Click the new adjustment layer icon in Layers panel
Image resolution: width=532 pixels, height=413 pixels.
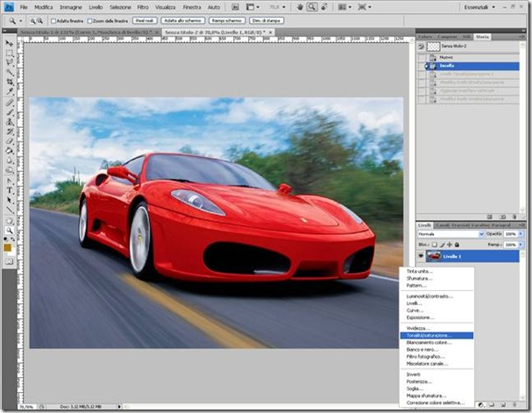pyautogui.click(x=480, y=405)
